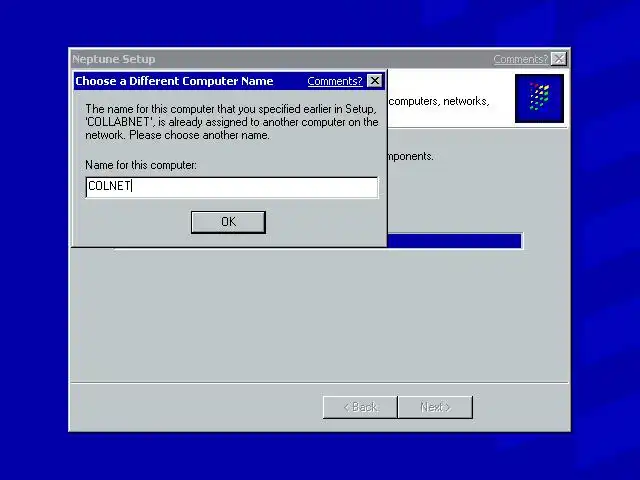Click the blue setup progress bar
The width and height of the screenshot is (640, 480).
[454, 240]
